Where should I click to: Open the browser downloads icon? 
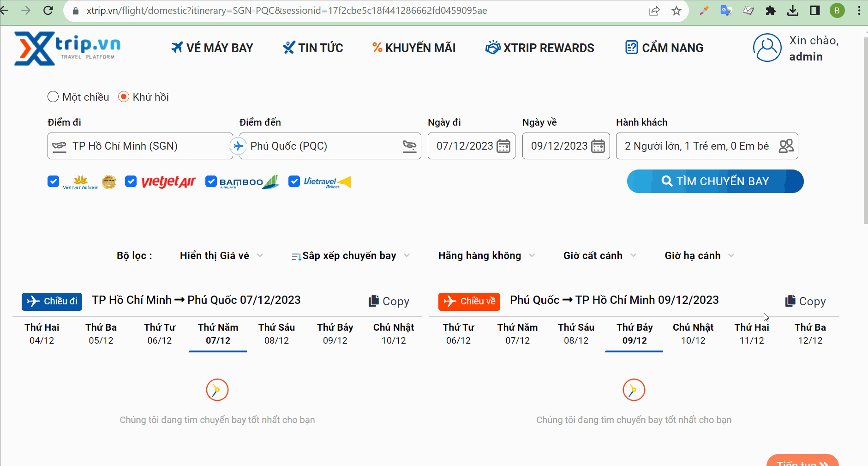pos(792,10)
